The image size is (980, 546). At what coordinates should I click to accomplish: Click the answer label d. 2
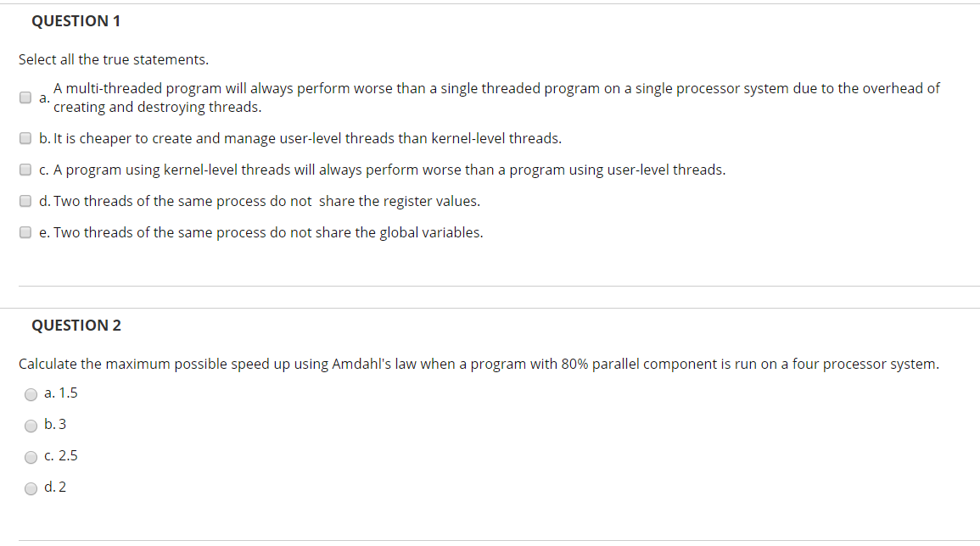click(53, 487)
